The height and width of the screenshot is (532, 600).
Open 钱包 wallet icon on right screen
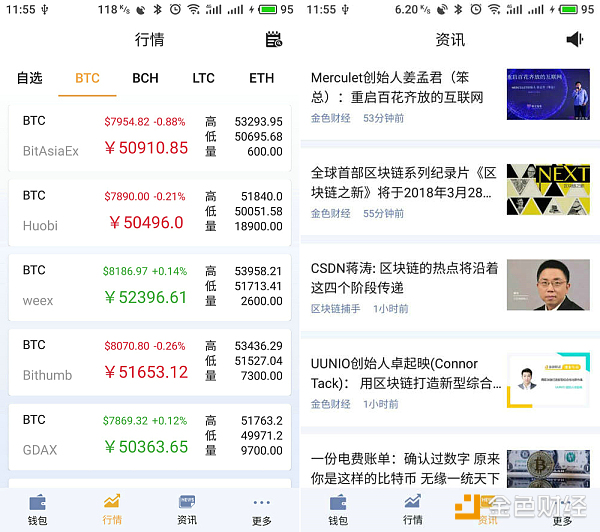338,502
